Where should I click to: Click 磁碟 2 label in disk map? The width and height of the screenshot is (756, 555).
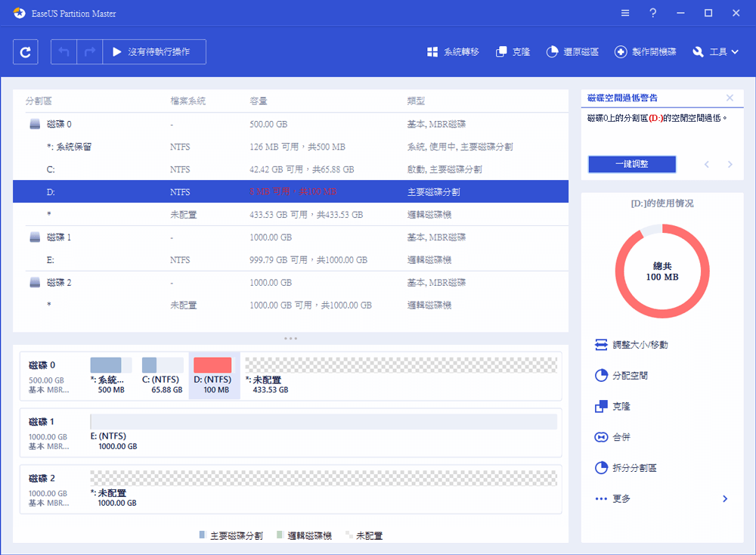(x=42, y=479)
